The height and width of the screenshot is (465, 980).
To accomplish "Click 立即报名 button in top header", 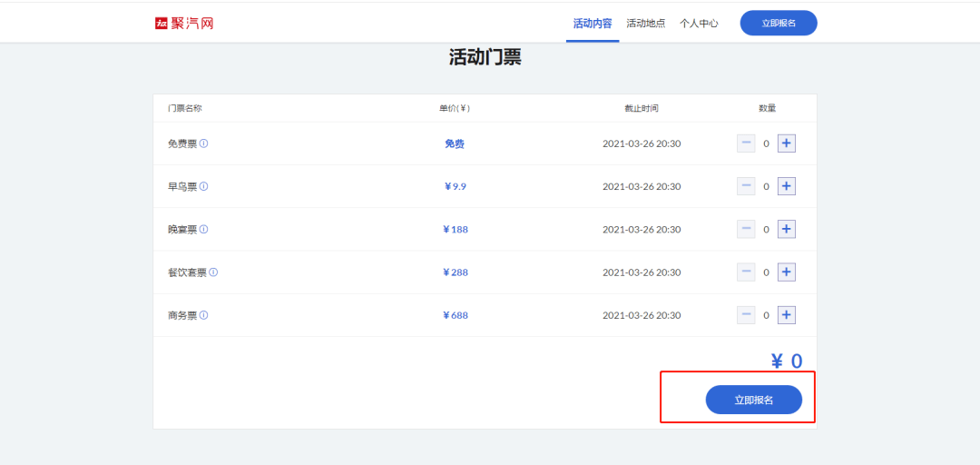I will pos(779,24).
